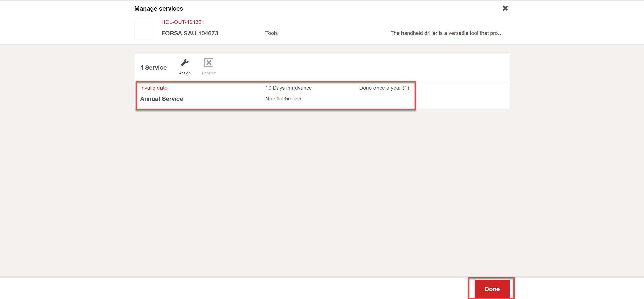This screenshot has width=644, height=299.
Task: Click the 1 Service count heading
Action: click(153, 68)
